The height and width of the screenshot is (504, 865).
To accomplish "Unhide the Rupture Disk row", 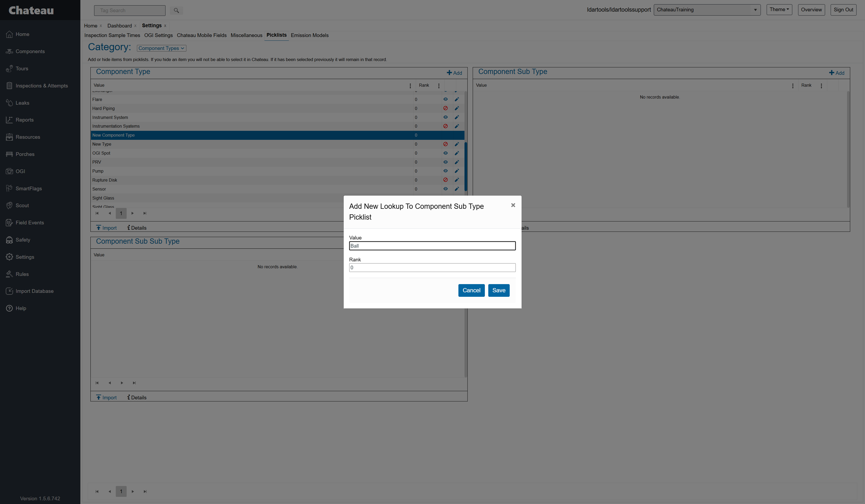I will 445,180.
